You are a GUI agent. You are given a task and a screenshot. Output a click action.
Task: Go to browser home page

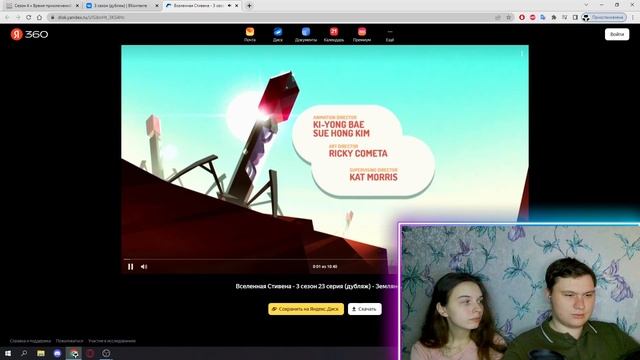pos(39,18)
